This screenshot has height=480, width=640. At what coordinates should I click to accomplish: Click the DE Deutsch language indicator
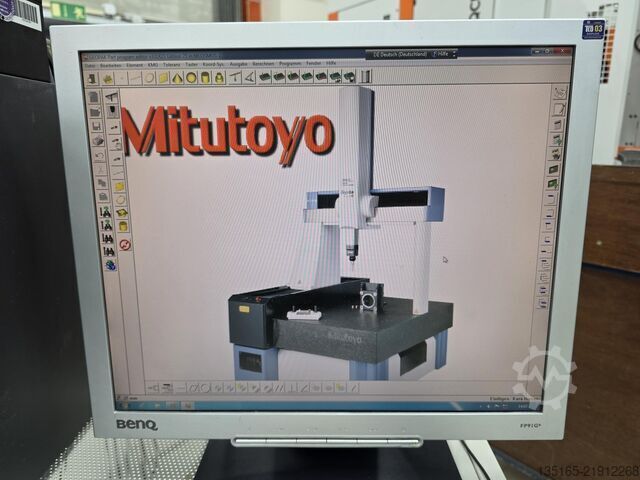click(399, 54)
